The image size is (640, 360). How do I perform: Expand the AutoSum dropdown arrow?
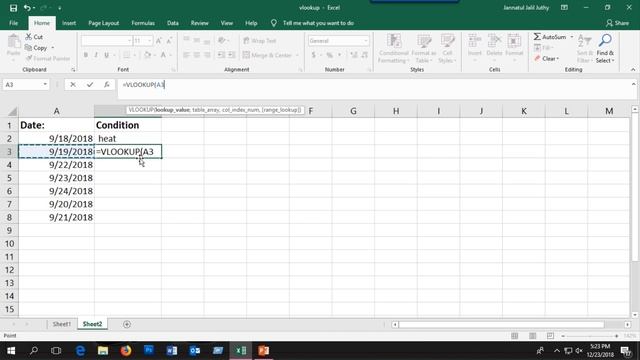pos(571,37)
